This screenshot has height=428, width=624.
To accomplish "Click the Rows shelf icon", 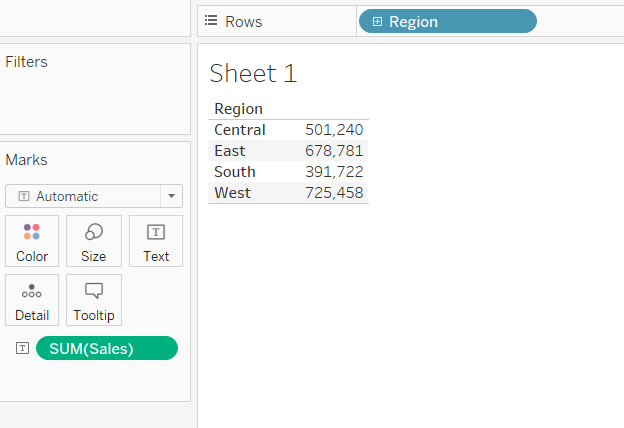I will click(x=211, y=21).
